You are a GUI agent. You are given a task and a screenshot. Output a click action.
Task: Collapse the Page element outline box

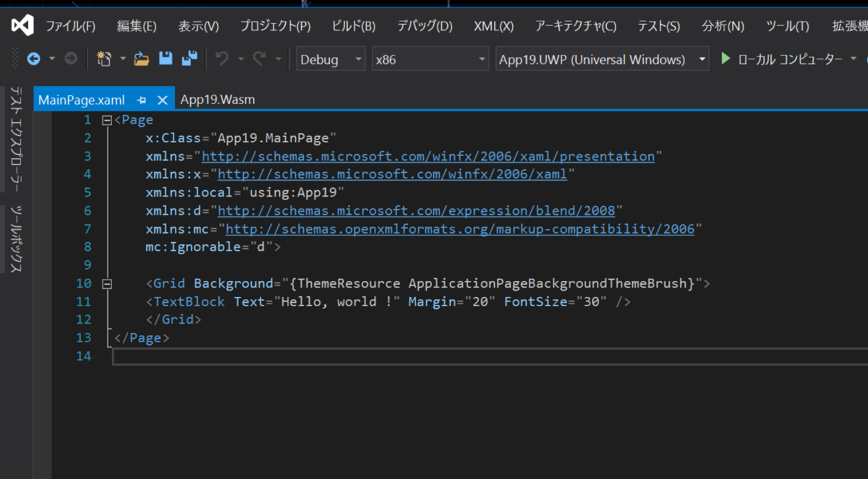click(x=107, y=121)
